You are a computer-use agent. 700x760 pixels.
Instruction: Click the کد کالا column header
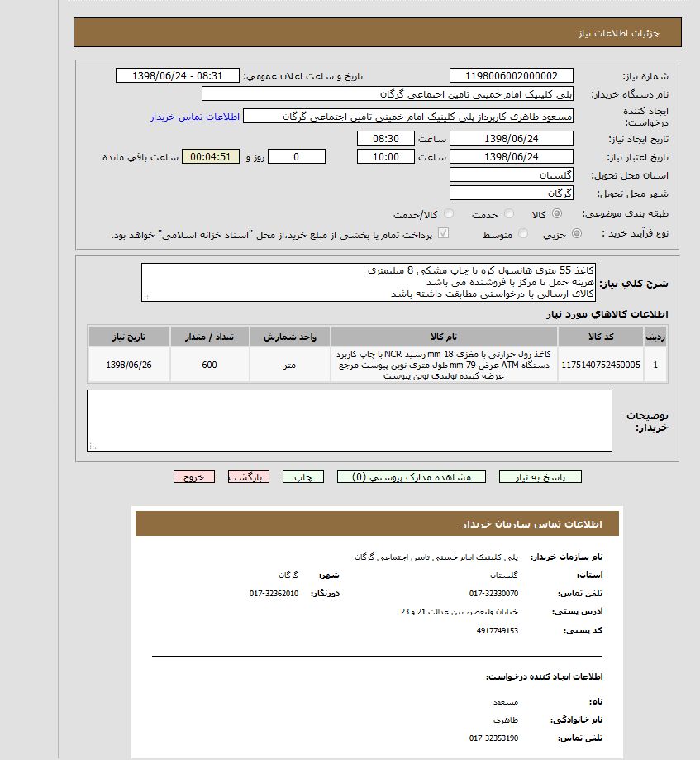(x=600, y=337)
